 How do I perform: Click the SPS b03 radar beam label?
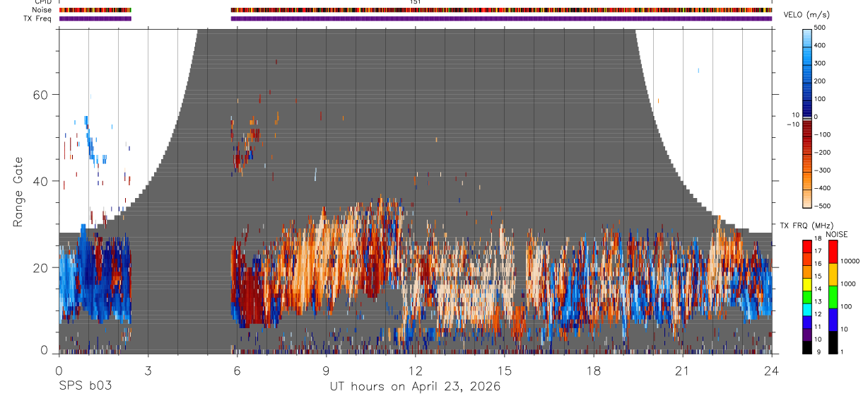click(85, 386)
